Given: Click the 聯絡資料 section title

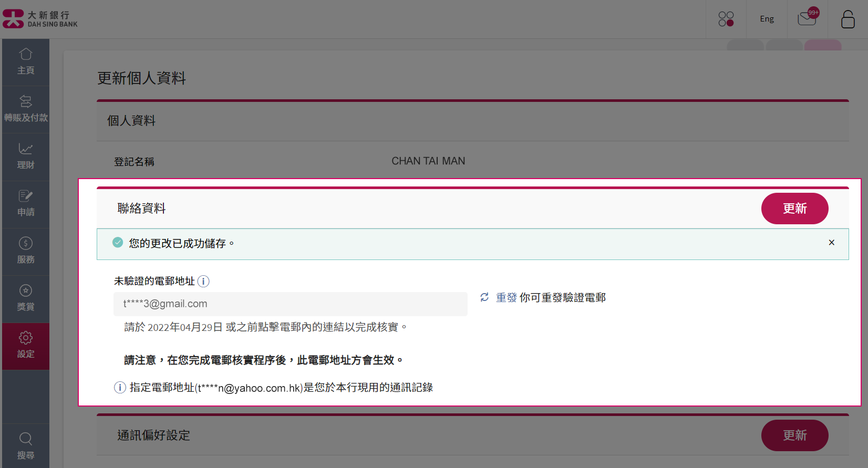Looking at the screenshot, I should 141,209.
